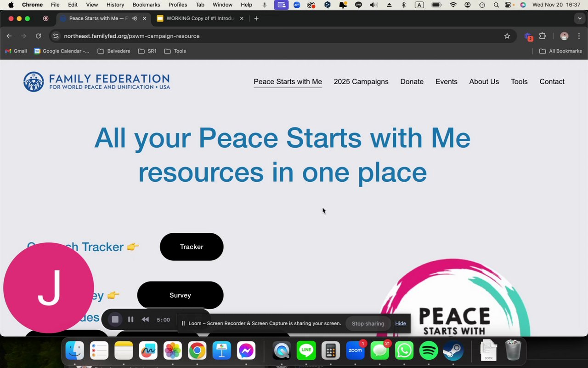Expand the All Bookmarks folder
The image size is (588, 368).
click(x=560, y=51)
